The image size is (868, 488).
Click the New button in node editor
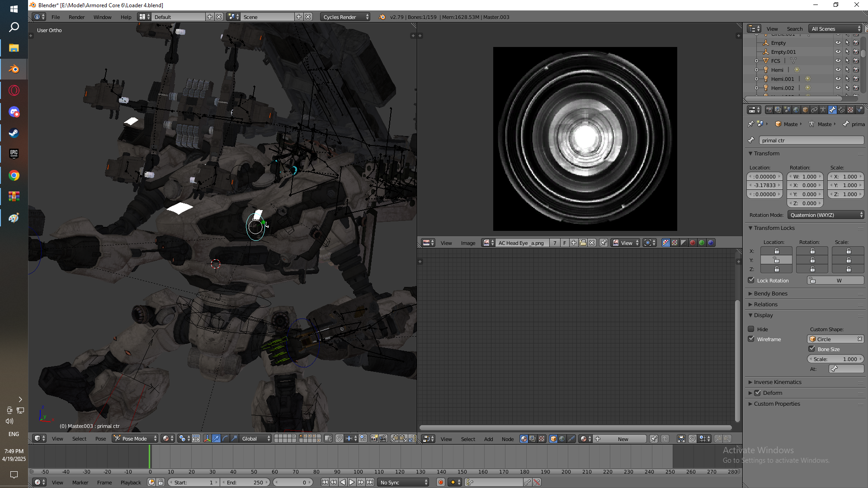coord(623,439)
